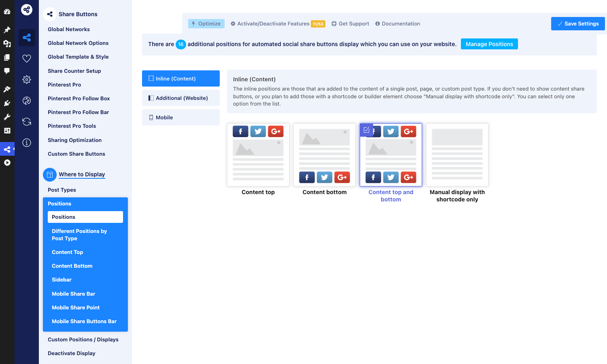Open Deactivate Display menu item

[72, 353]
